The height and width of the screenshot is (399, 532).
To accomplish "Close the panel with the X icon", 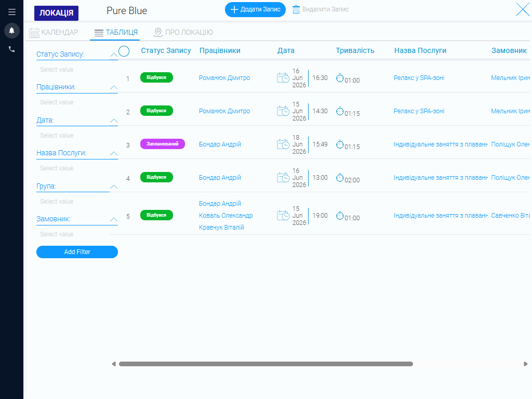I will click(x=523, y=9).
